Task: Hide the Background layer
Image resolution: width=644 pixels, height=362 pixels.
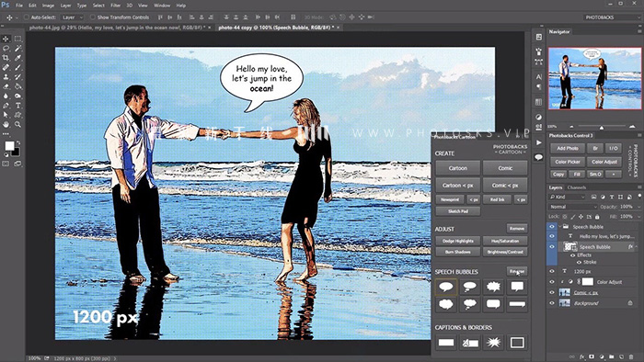Action: pyautogui.click(x=552, y=303)
